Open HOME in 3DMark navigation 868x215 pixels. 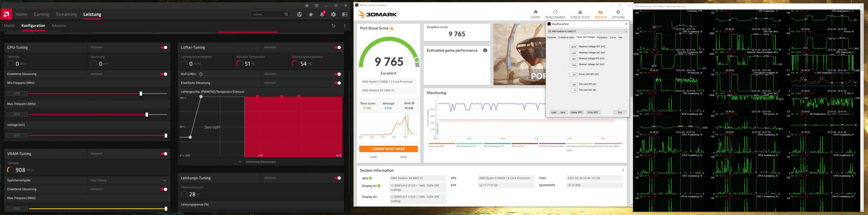coord(536,14)
